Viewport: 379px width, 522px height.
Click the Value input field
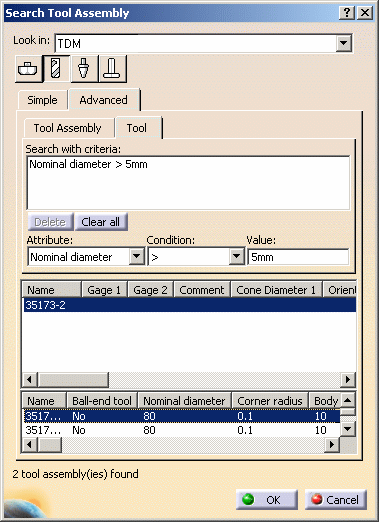[x=298, y=257]
